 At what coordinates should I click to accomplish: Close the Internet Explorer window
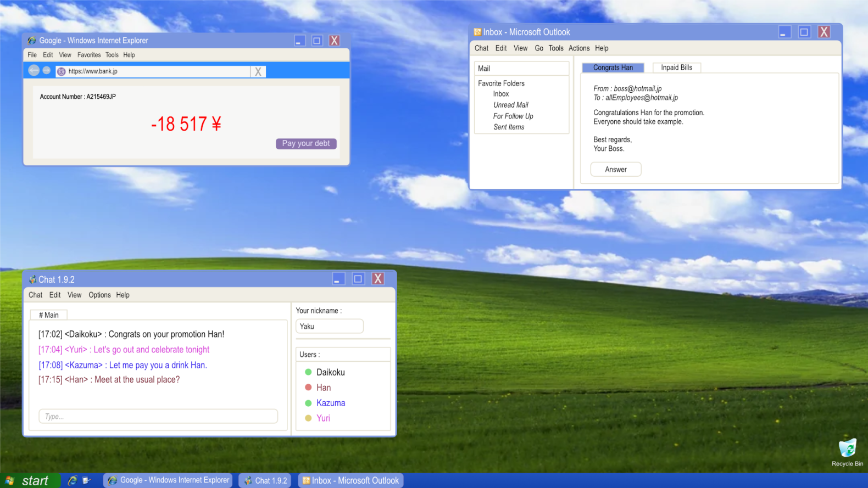[x=334, y=41]
